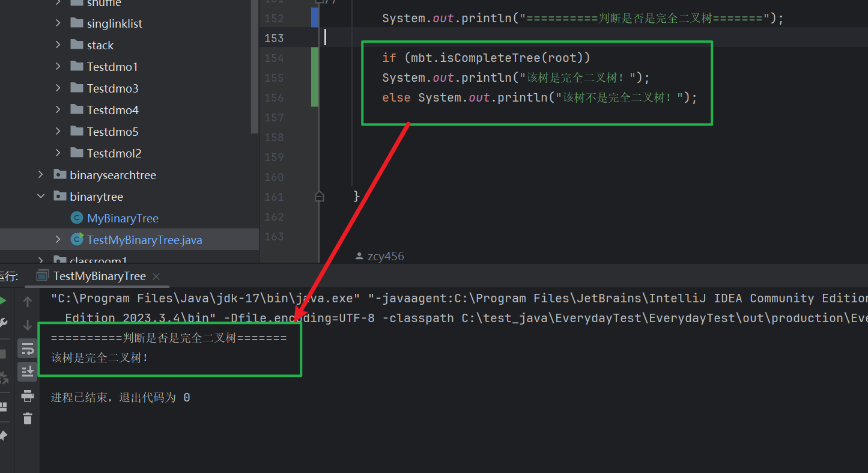
Task: Click the binarytree package folder icon
Action: click(59, 197)
